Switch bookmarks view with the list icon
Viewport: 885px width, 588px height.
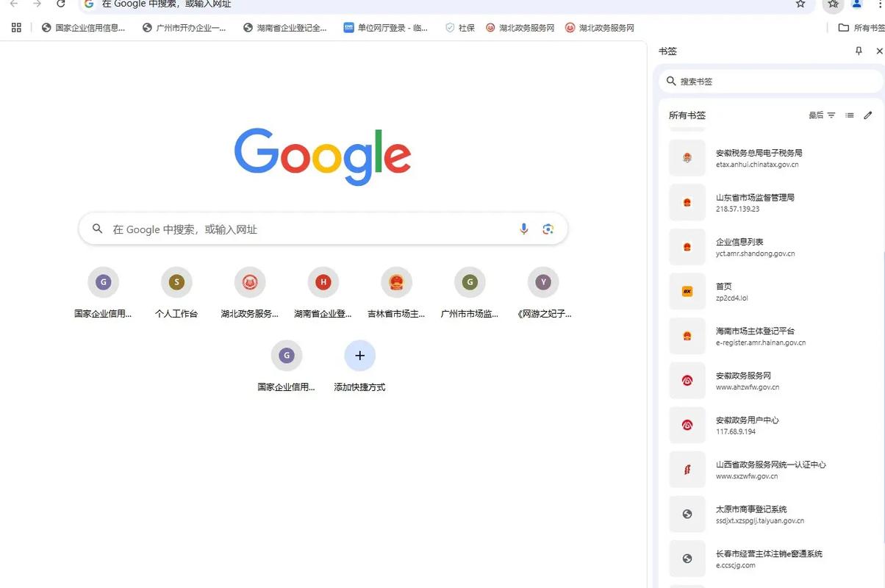(x=850, y=115)
